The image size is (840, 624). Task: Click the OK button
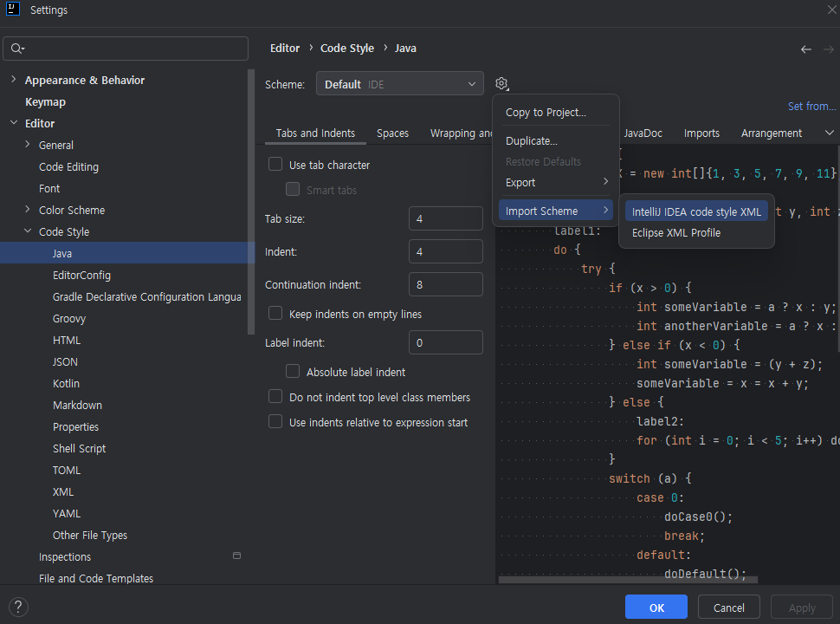click(656, 608)
